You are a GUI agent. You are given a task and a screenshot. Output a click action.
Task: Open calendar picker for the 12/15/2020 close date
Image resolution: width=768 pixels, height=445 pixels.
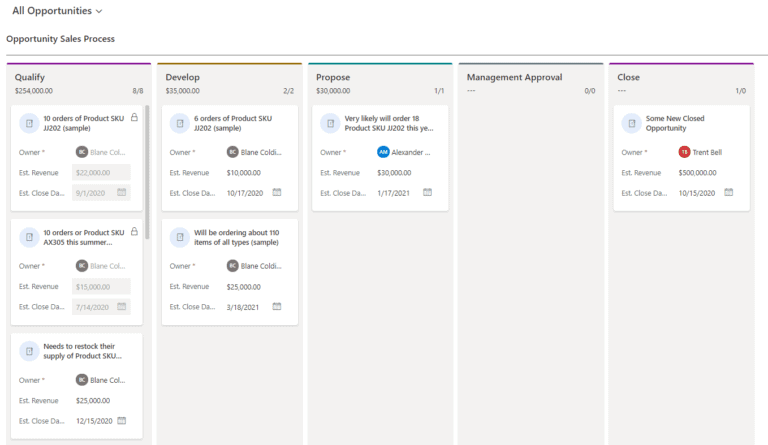(x=122, y=420)
